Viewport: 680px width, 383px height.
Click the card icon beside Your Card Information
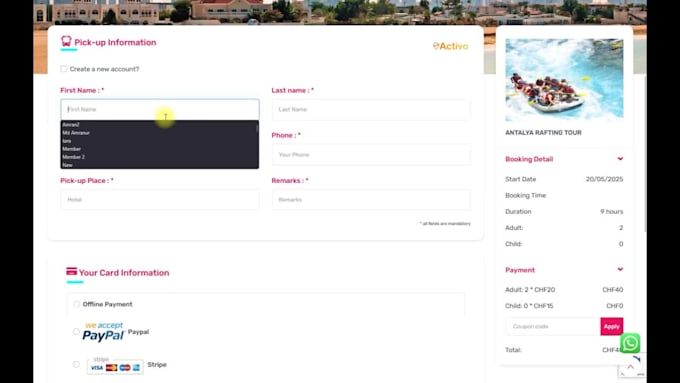coord(72,272)
